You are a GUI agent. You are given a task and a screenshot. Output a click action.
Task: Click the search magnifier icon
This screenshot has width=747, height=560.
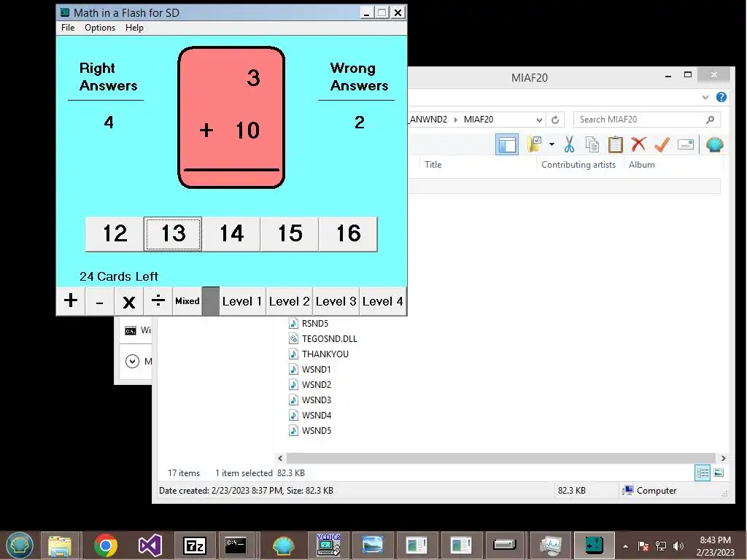coord(710,120)
